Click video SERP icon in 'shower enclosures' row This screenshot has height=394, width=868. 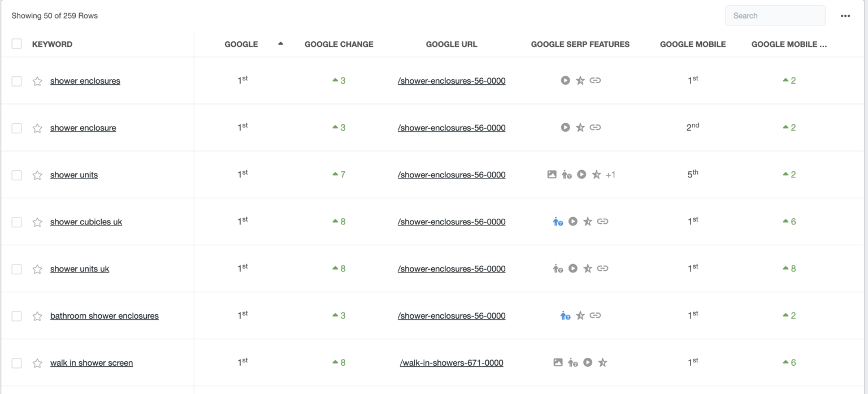[565, 80]
